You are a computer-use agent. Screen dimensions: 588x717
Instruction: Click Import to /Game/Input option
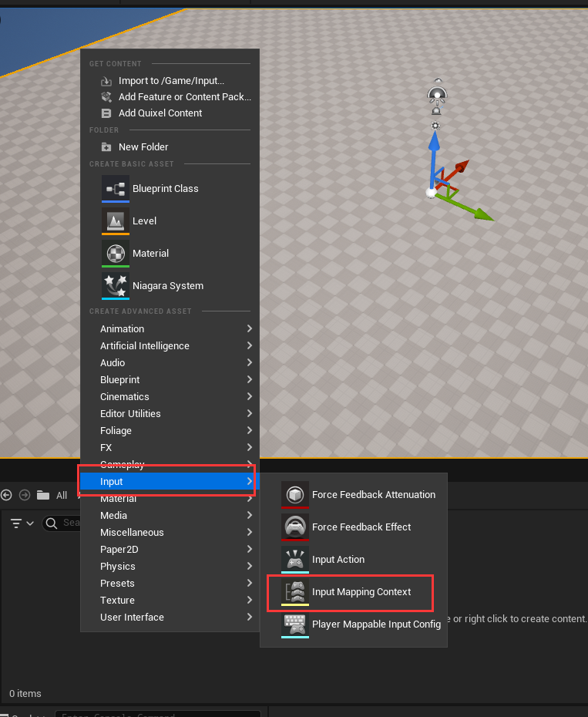pos(171,81)
